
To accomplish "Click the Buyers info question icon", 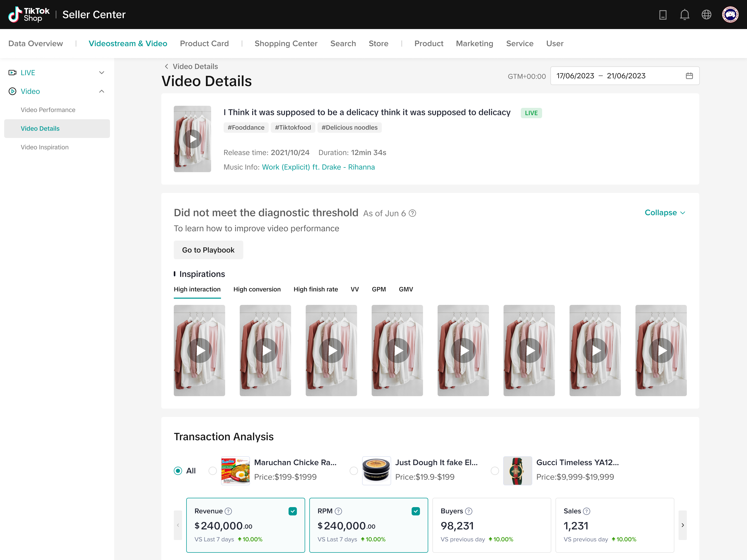I will (x=469, y=511).
